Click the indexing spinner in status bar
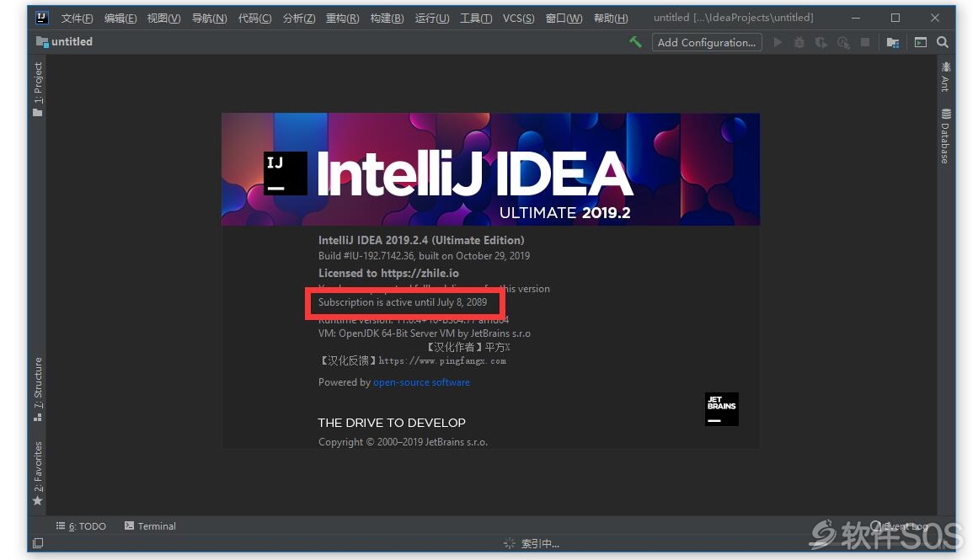Viewport: 978px width, 560px height. (x=510, y=544)
